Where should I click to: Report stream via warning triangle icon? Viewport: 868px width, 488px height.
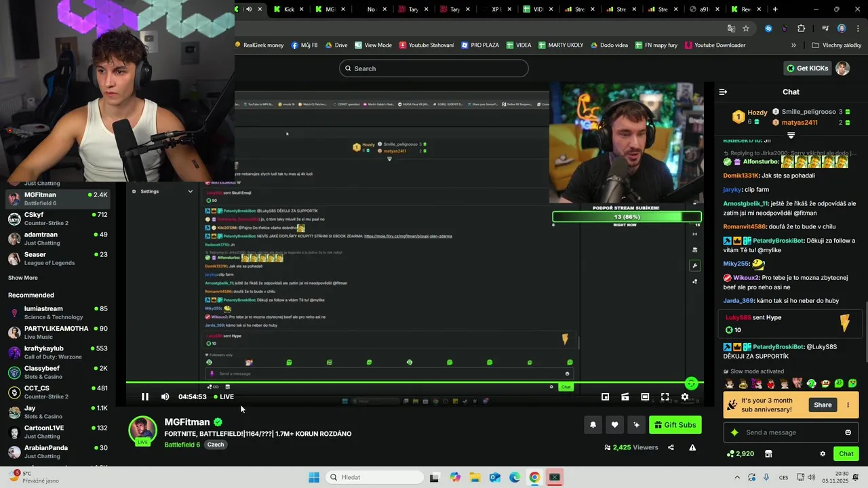click(x=692, y=447)
